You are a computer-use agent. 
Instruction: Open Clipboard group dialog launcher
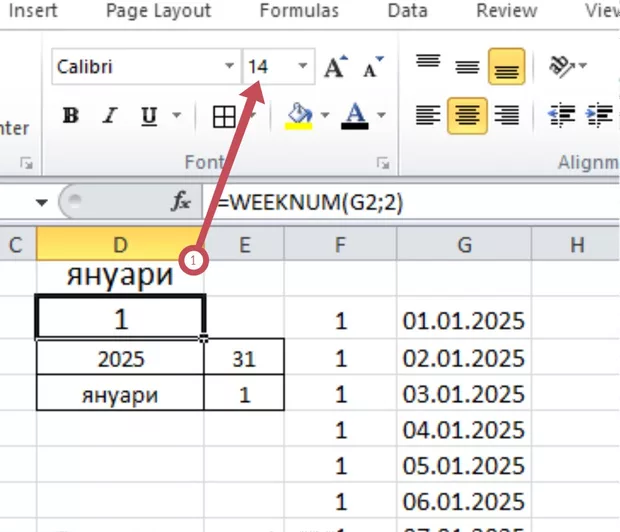pos(26,163)
